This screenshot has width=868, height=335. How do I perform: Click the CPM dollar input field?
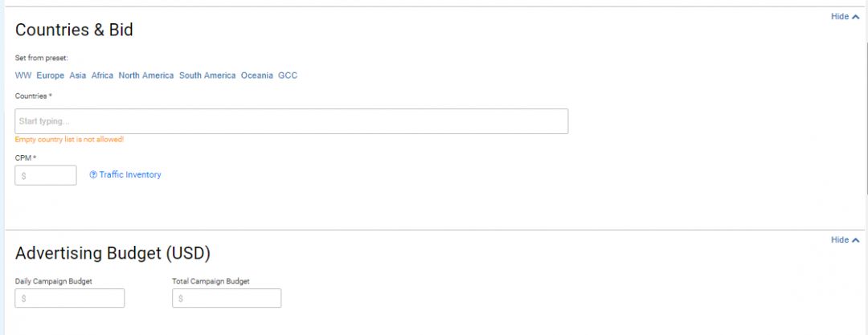[46, 175]
